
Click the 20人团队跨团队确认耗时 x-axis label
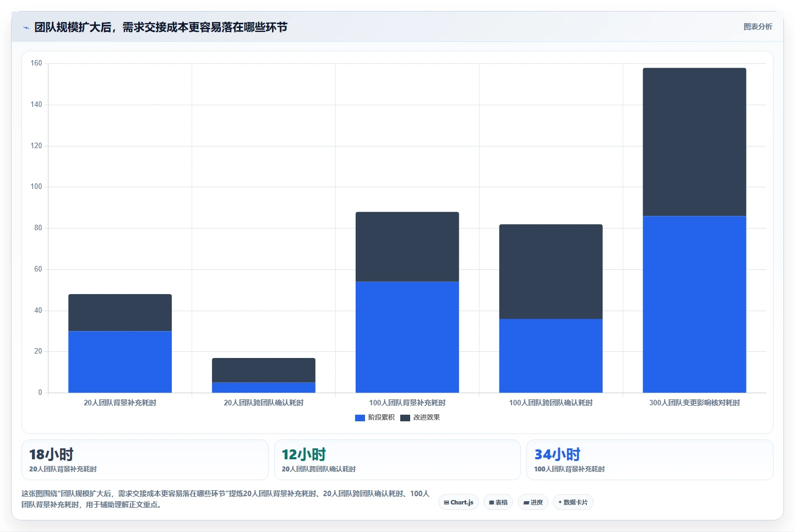pos(264,403)
